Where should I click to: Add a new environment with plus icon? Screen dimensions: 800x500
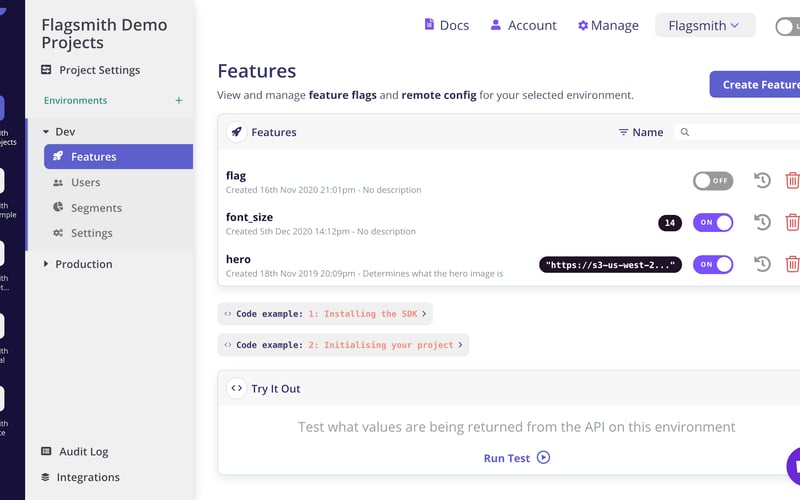click(x=179, y=101)
